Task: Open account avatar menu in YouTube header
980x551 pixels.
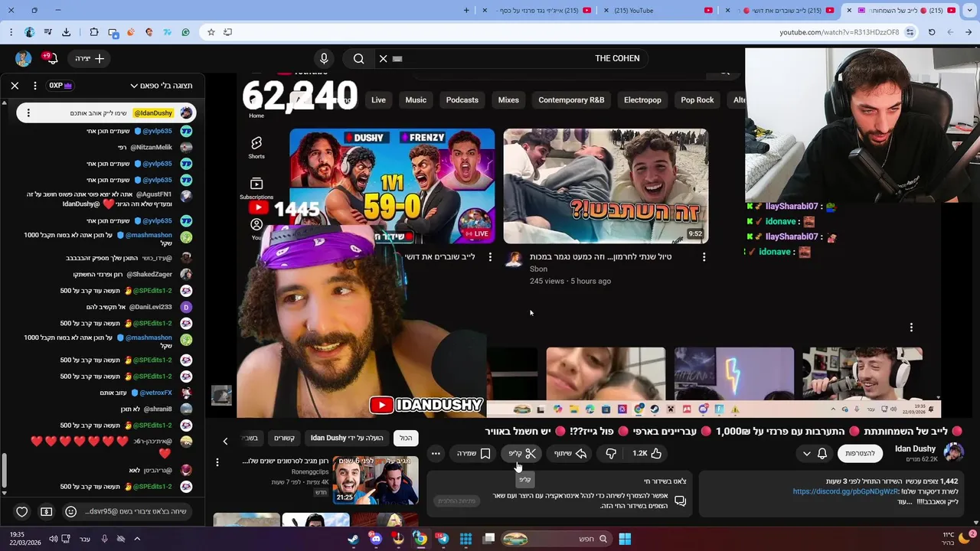Action: (x=23, y=58)
